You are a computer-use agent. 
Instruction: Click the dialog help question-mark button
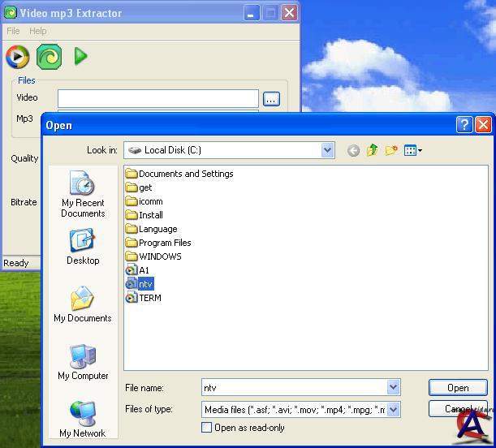[464, 125]
